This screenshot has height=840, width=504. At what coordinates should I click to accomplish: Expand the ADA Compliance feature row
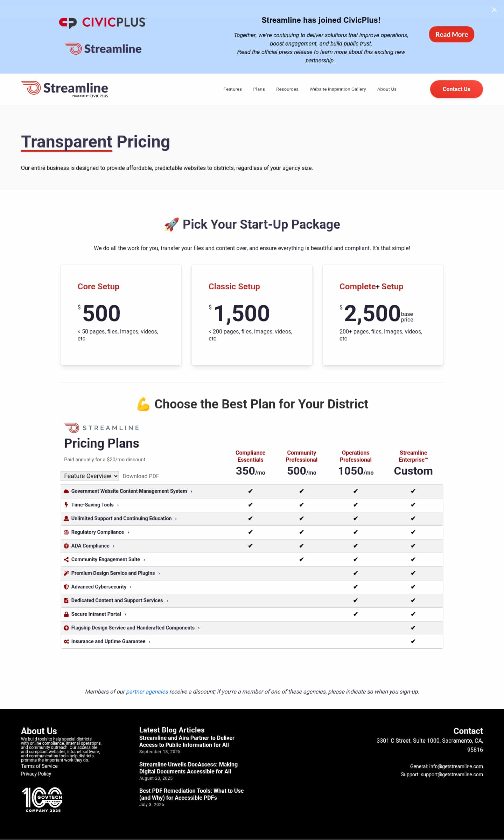click(91, 546)
